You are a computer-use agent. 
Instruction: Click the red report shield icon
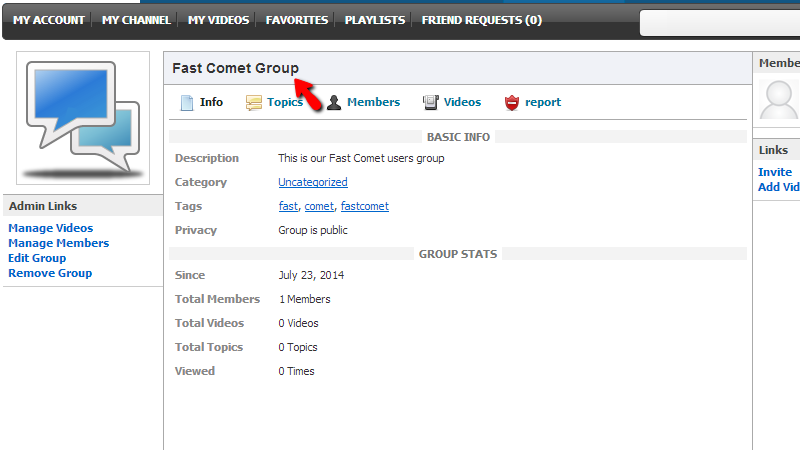512,103
